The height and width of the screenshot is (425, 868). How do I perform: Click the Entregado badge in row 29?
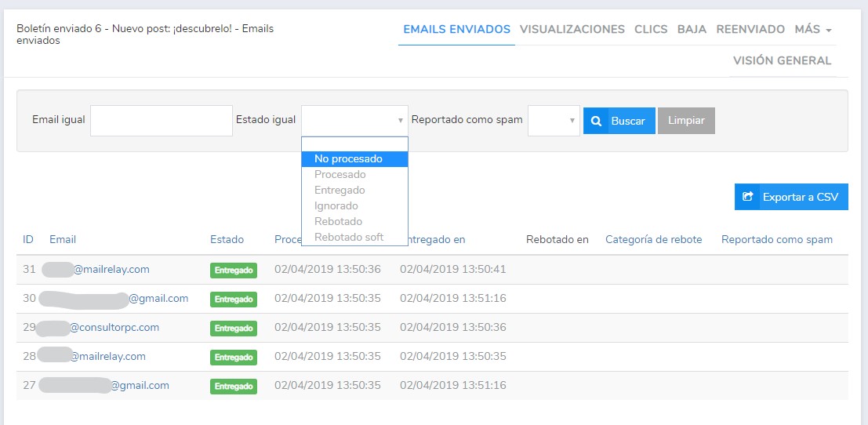234,328
